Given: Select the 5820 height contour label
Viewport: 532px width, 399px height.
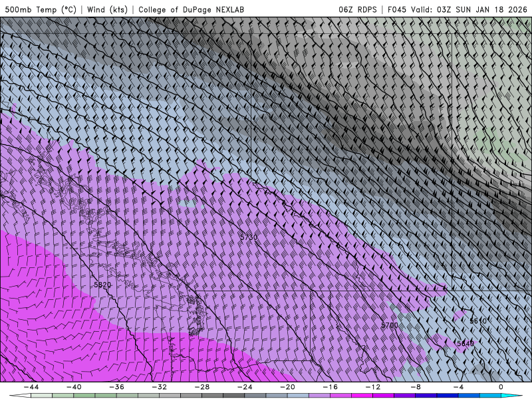Looking at the screenshot, I should [102, 285].
